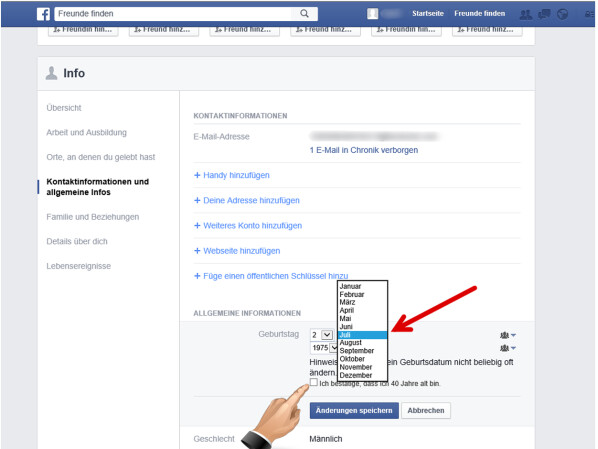Click the Info section person icon
The width and height of the screenshot is (598, 449).
[51, 73]
